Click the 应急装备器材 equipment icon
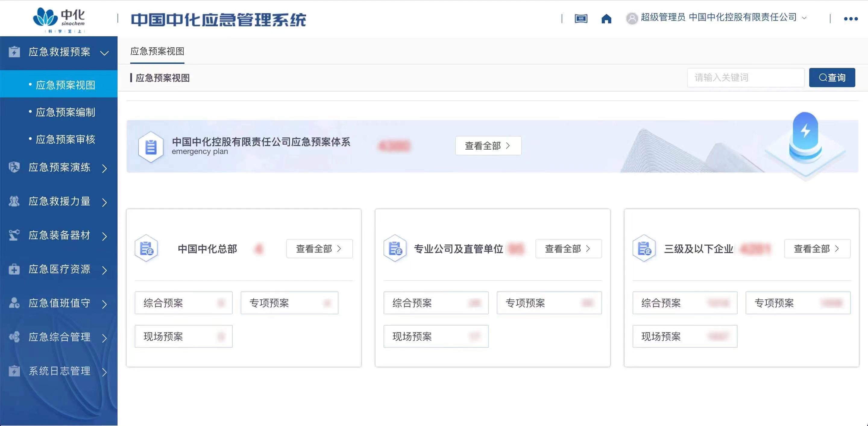 coord(14,235)
